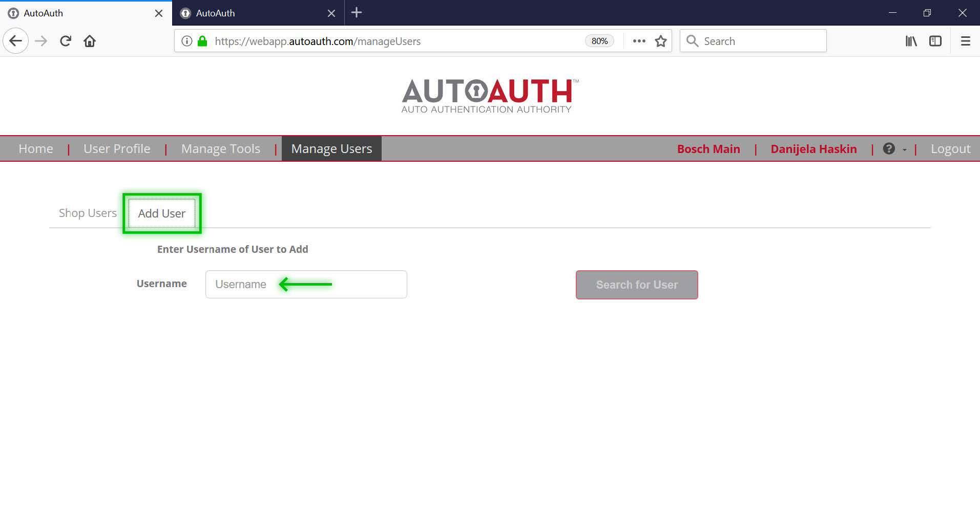Click the green secure padlock icon
980x520 pixels.
(x=202, y=41)
